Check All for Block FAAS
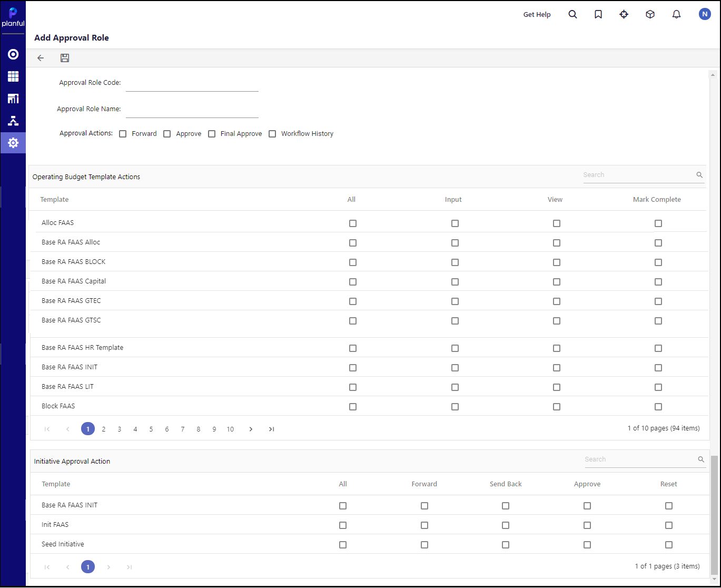This screenshot has width=721, height=588. (x=353, y=407)
